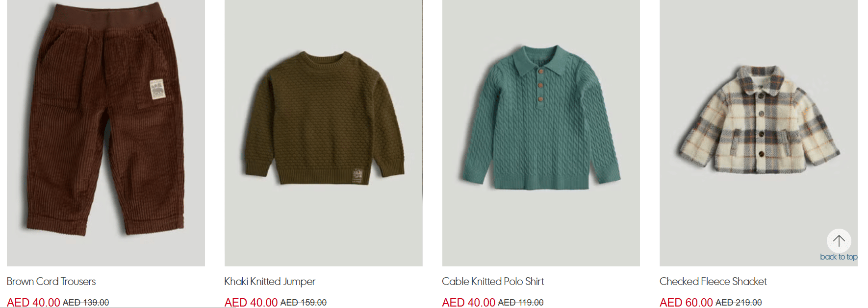Click the 'back to top' text link

coord(839,257)
